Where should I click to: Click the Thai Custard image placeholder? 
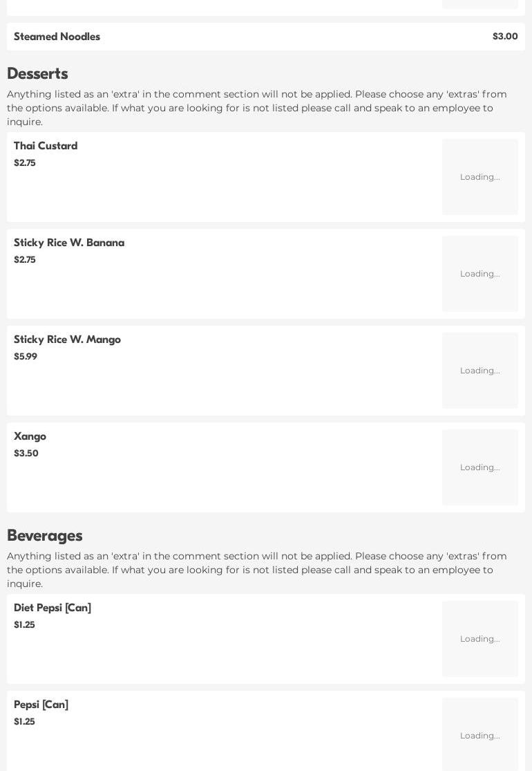click(480, 177)
